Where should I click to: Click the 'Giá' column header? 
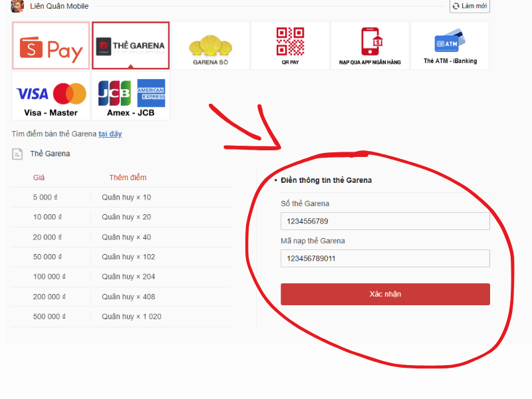click(39, 178)
